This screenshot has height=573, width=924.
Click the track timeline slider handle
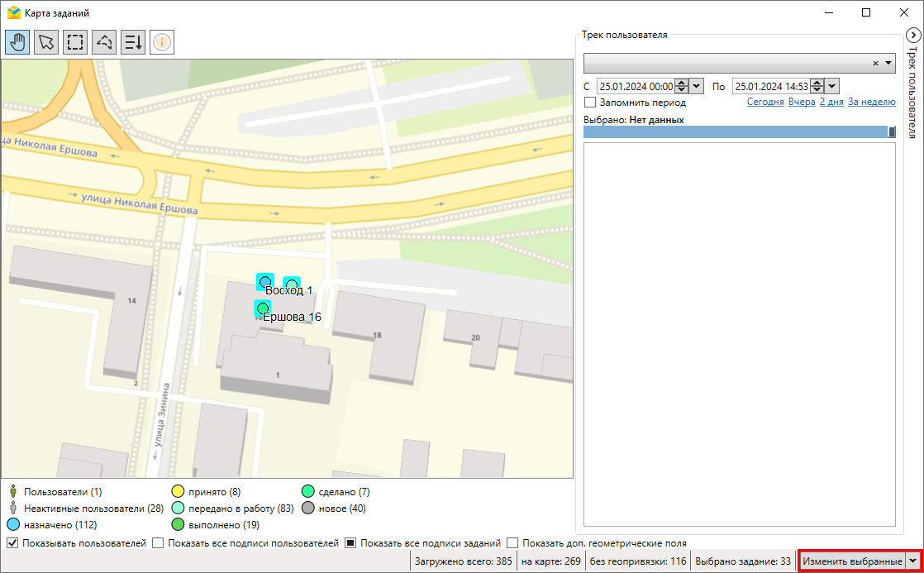tap(892, 131)
